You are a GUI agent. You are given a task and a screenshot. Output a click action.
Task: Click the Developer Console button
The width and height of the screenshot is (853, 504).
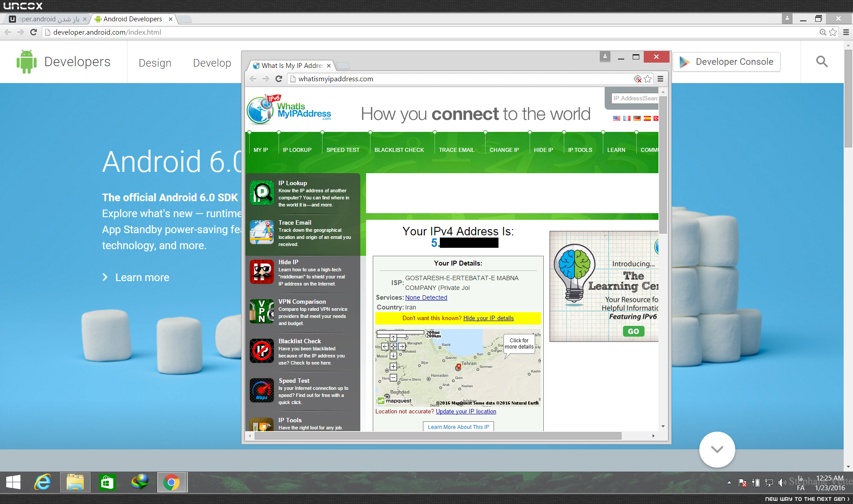tap(727, 62)
